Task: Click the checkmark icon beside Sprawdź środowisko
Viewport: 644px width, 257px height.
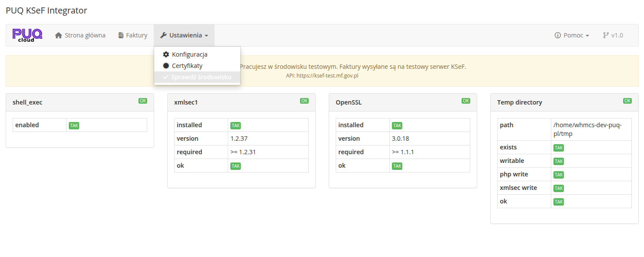Action: 166,77
